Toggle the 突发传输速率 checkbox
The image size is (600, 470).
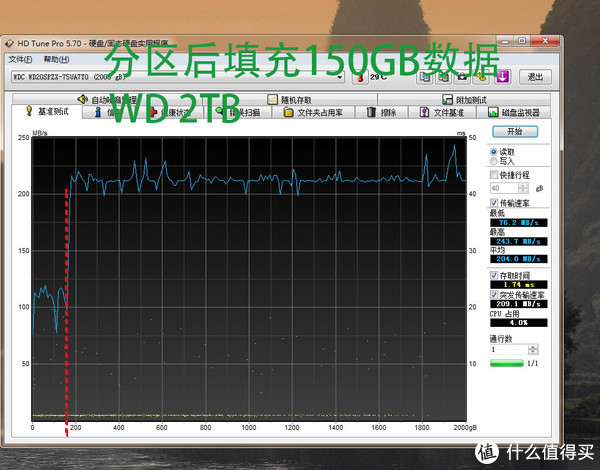pos(494,294)
